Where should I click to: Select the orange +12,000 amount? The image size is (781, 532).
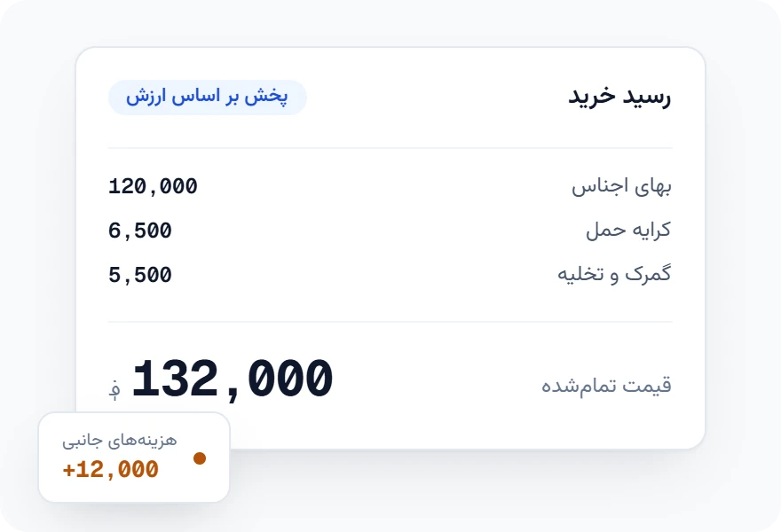pyautogui.click(x=111, y=470)
